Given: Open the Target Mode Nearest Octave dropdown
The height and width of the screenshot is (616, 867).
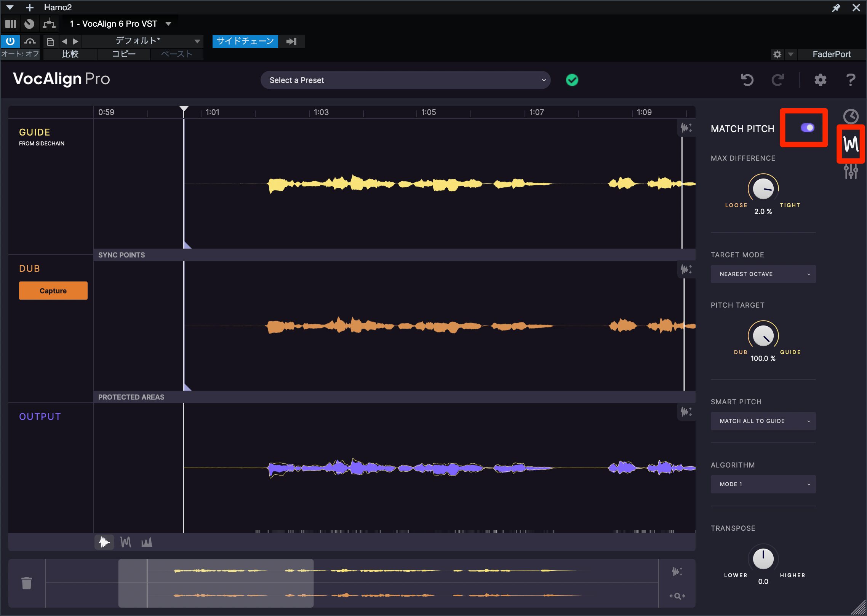Looking at the screenshot, I should (x=763, y=274).
